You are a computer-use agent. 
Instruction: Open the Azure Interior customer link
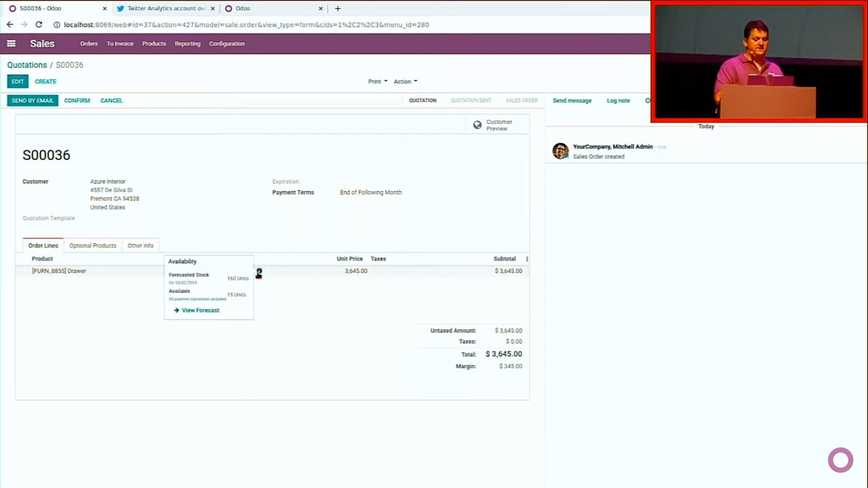tap(108, 182)
